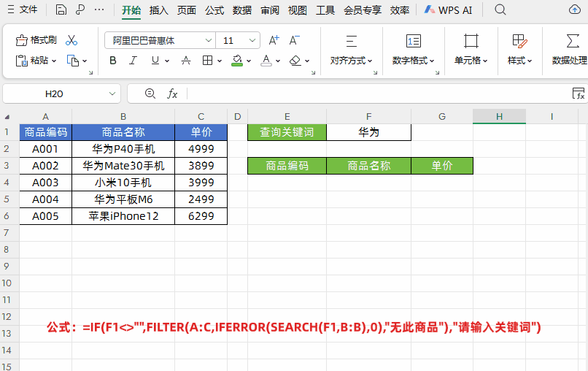Toggle Bold formatting
588x371 pixels.
point(113,61)
